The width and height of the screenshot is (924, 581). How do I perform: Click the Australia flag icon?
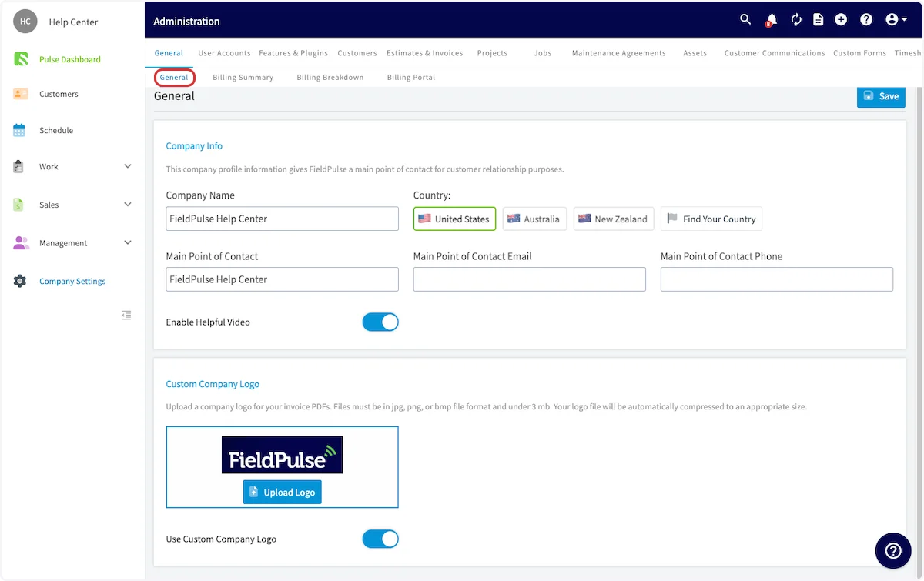click(514, 219)
